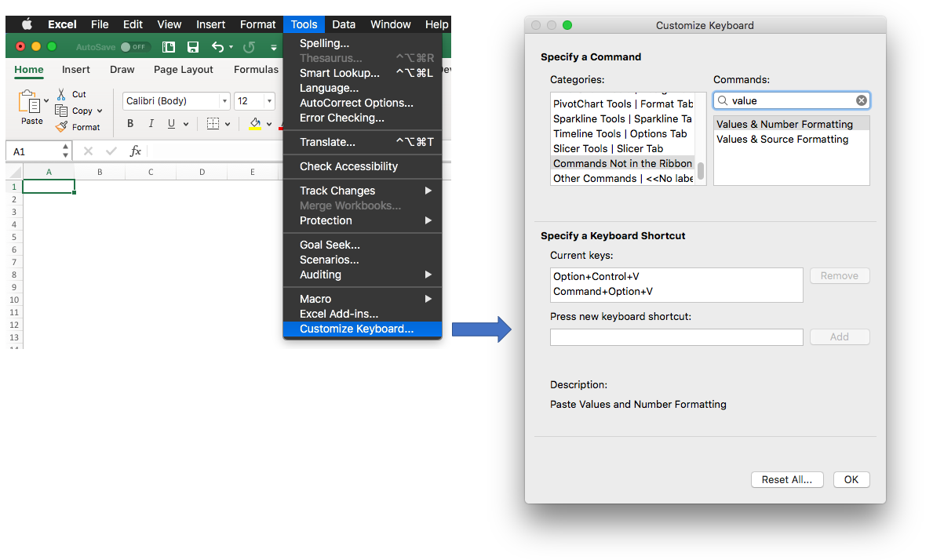Image resolution: width=933 pixels, height=560 pixels.
Task: Click the Redo icon in title bar
Action: point(249,47)
